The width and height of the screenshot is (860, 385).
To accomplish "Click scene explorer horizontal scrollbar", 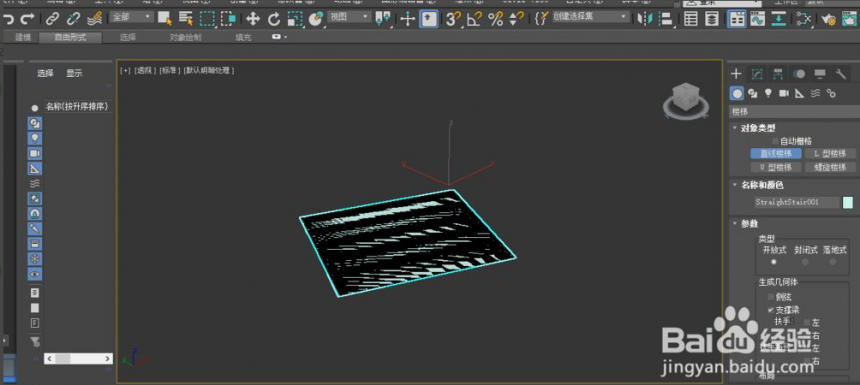I will click(x=78, y=359).
